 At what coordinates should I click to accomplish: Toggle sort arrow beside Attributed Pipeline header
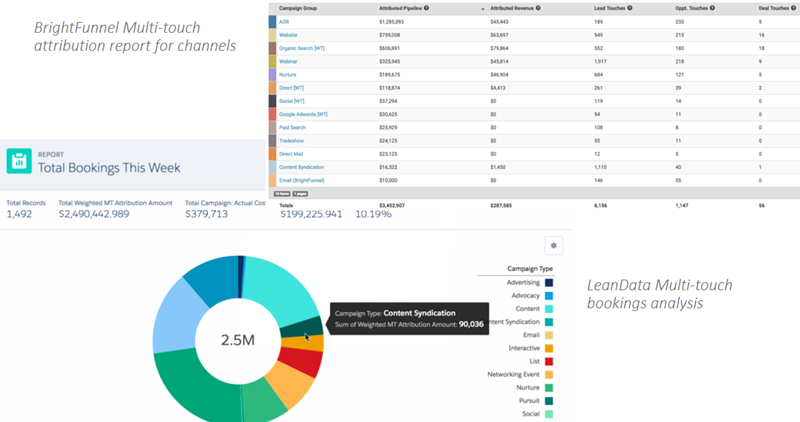click(483, 9)
